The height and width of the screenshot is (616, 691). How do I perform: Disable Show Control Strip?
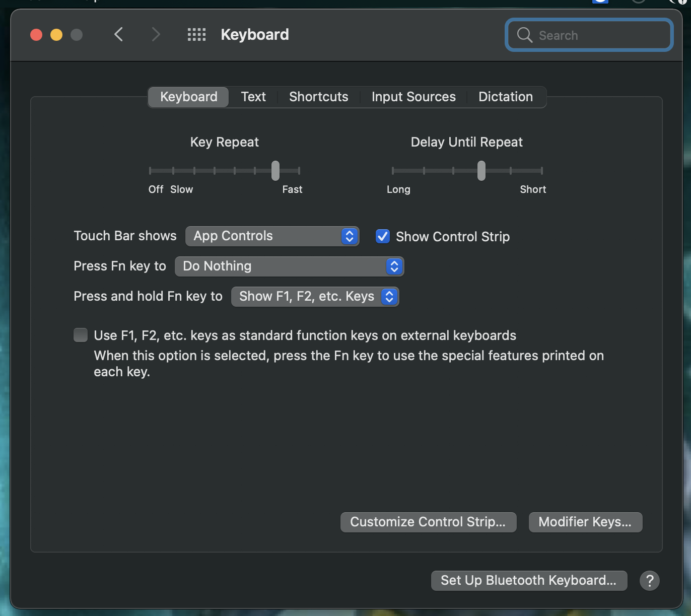coord(382,236)
